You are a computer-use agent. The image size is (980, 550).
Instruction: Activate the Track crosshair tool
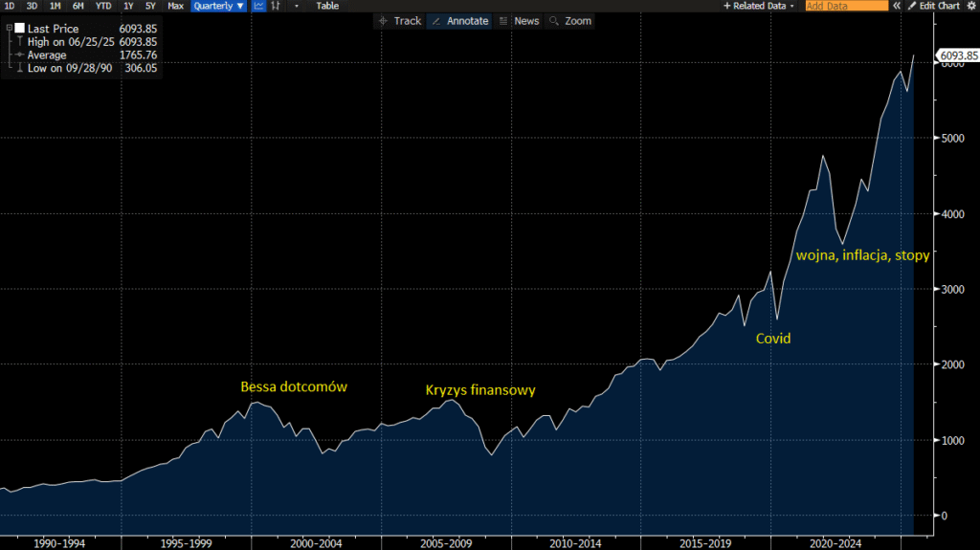click(399, 21)
